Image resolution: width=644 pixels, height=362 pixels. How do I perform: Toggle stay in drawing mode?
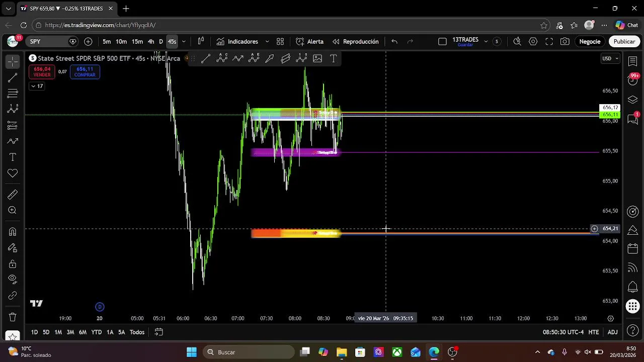point(13,248)
